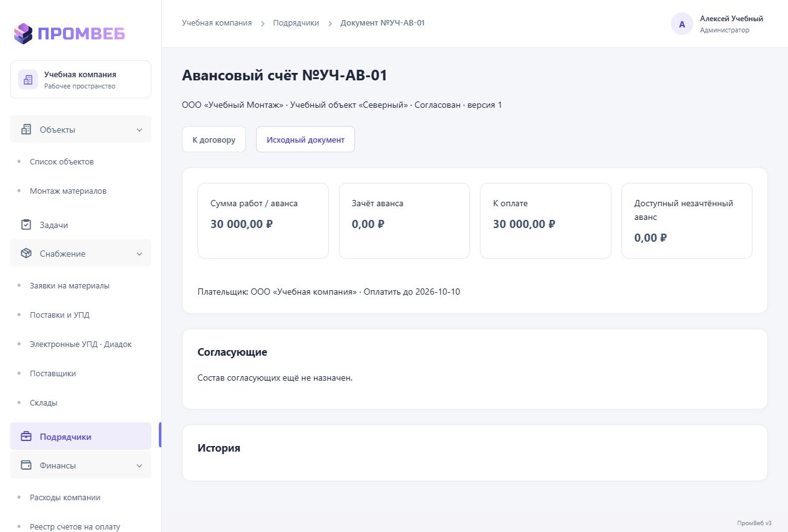This screenshot has width=788, height=532.
Task: Click the Рабочее пространство label
Action: [x=80, y=86]
